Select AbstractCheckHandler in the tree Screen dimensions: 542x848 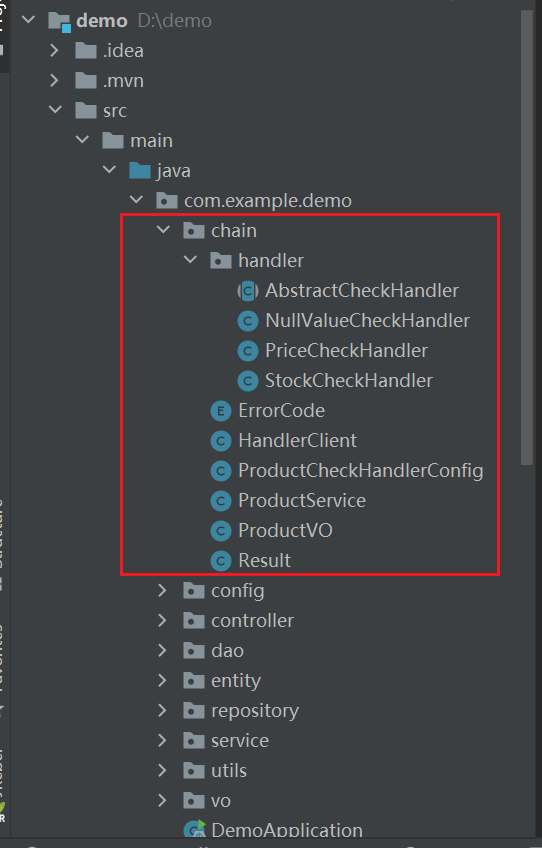point(362,290)
